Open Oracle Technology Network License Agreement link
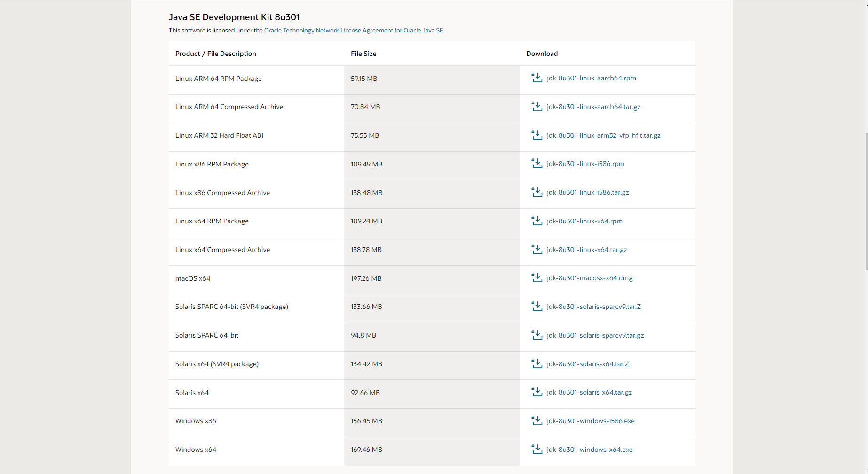 click(x=353, y=31)
